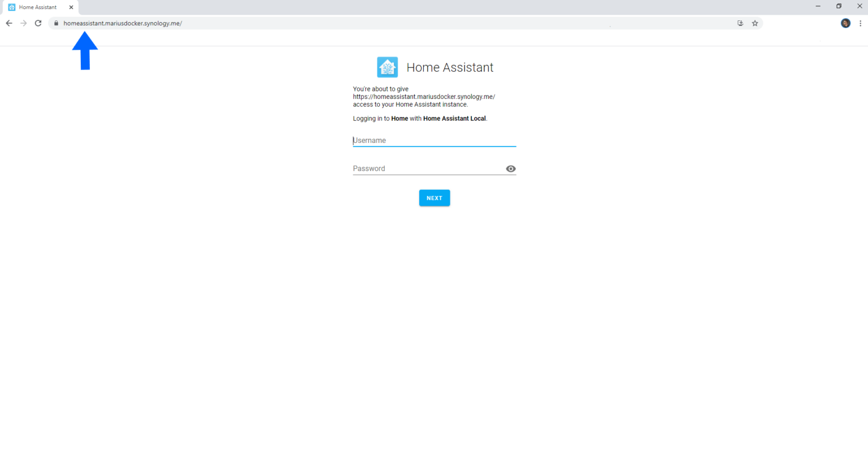This screenshot has width=868, height=470.
Task: Bookmark this page with the star icon
Action: click(x=755, y=23)
